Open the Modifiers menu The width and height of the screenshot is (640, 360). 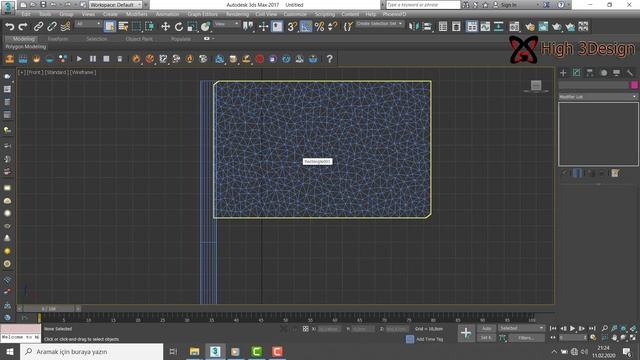[136, 14]
